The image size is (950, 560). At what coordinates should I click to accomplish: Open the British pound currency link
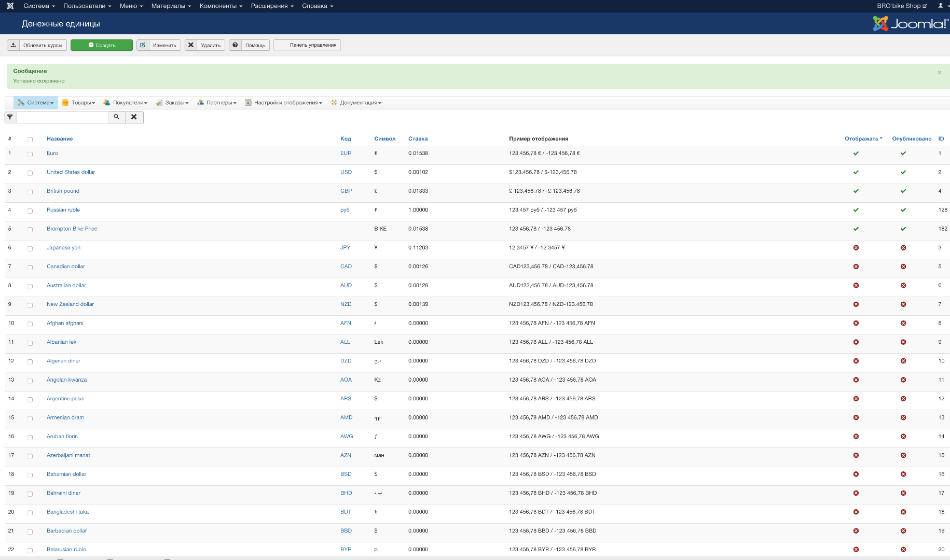point(63,191)
